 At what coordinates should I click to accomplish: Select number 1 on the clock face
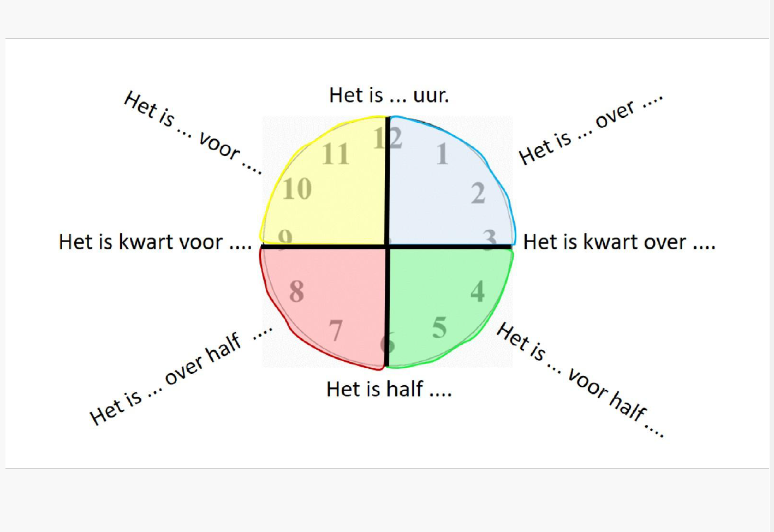[442, 154]
